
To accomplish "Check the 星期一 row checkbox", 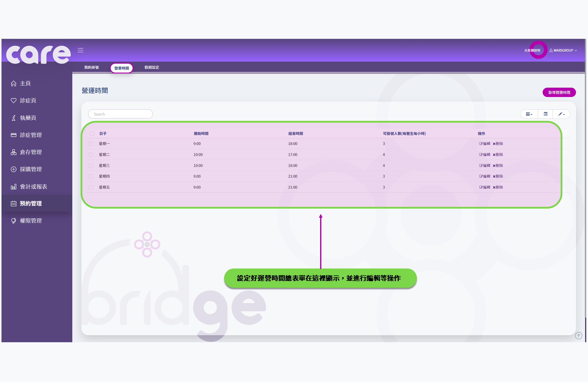I will click(x=91, y=143).
